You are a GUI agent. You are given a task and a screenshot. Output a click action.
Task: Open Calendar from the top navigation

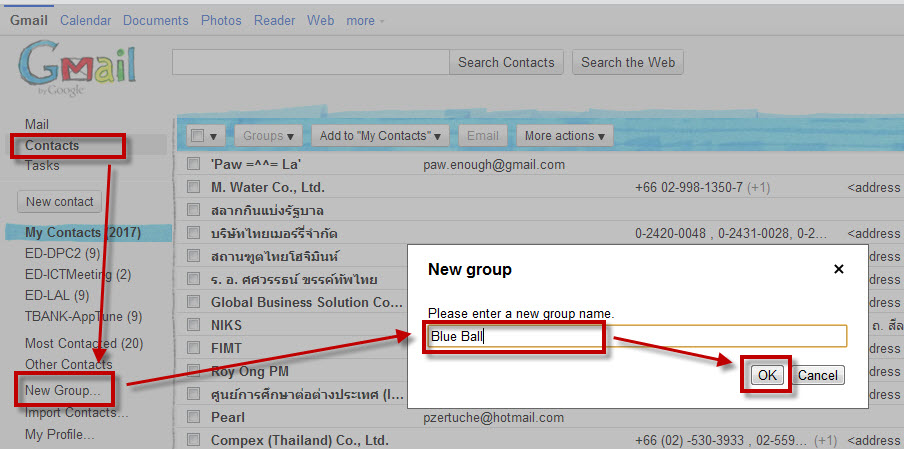(x=85, y=21)
